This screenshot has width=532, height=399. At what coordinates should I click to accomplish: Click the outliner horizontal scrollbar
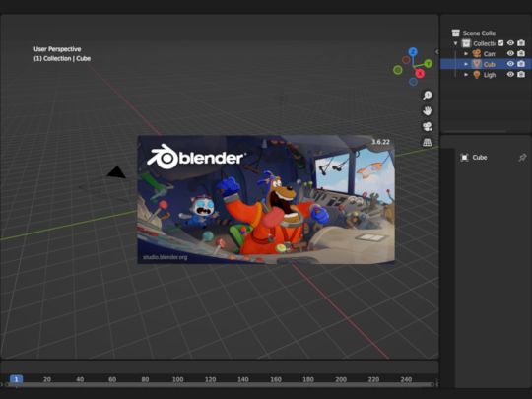(x=475, y=131)
